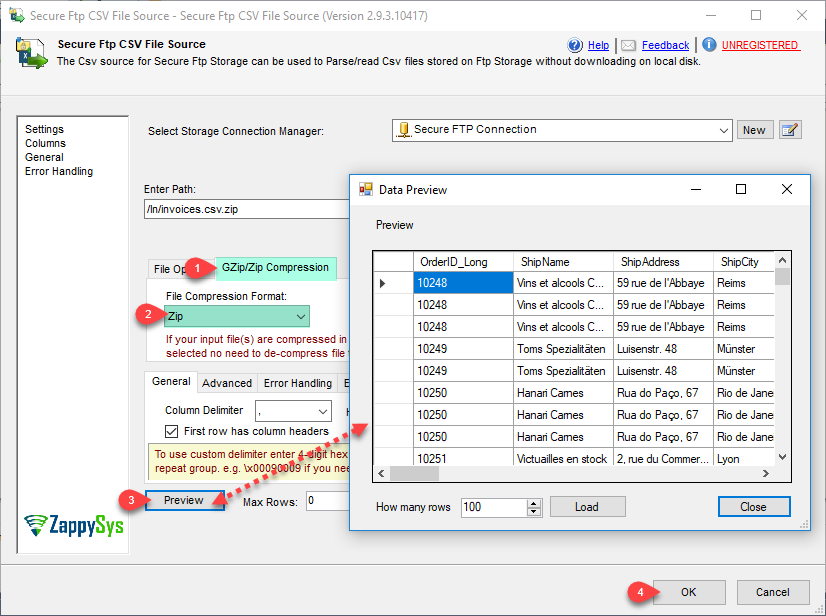
Task: Select the Settings page in left list
Action: pyautogui.click(x=44, y=129)
